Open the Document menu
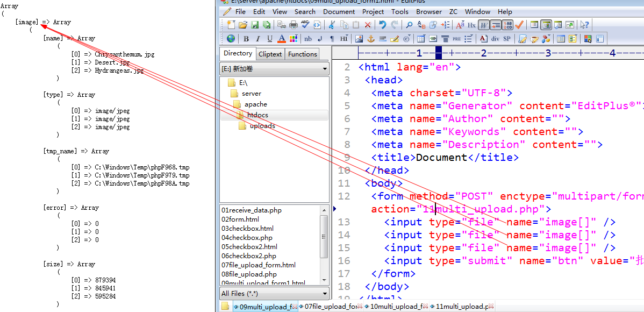This screenshot has width=644, height=312. pyautogui.click(x=339, y=11)
